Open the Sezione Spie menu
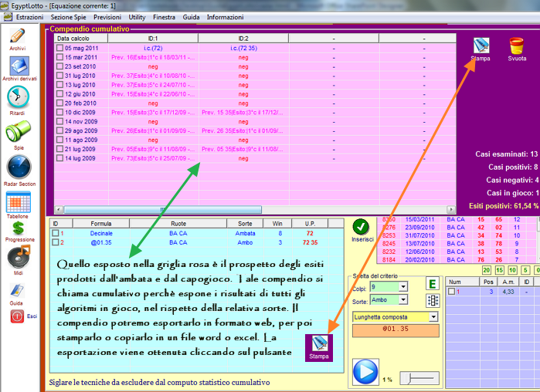The height and width of the screenshot is (392, 540). (x=68, y=17)
